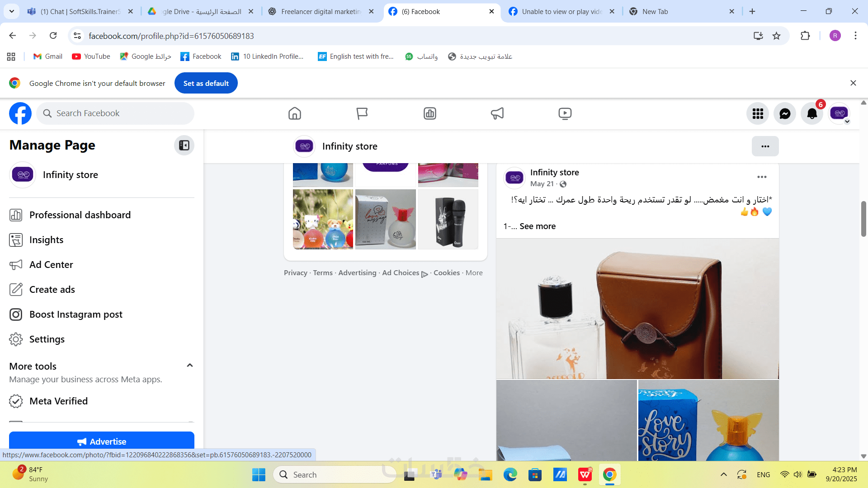Screen dimensions: 868x488
Task: Open the Messenger icon
Action: click(785, 113)
